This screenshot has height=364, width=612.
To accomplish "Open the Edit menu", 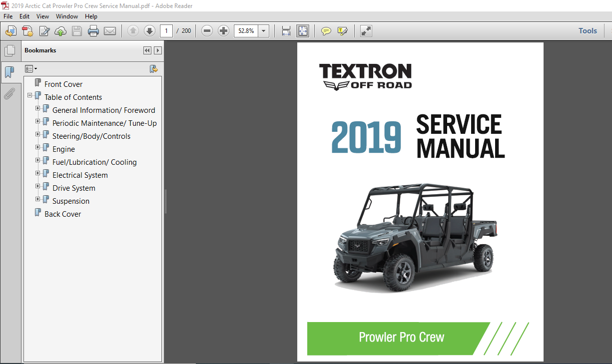I will pos(25,16).
